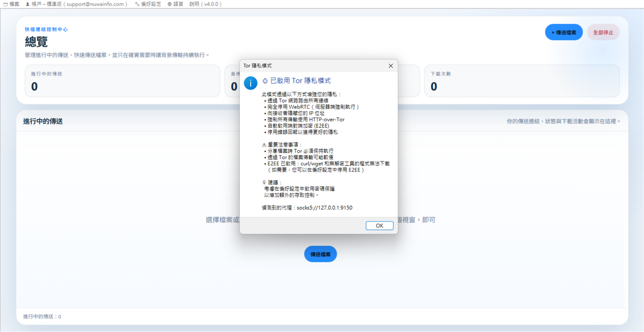Click the + 傳送檔案 button in the header
644x332 pixels.
(564, 32)
